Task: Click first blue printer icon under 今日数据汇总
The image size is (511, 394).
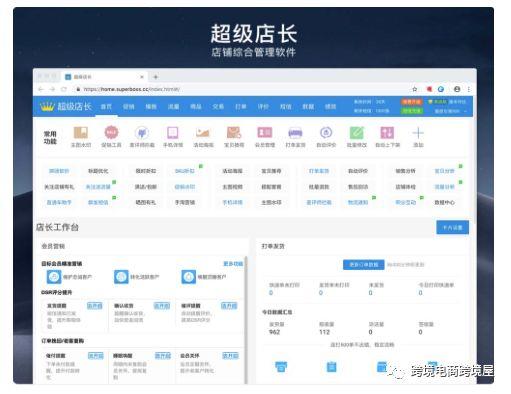Action: tap(281, 366)
